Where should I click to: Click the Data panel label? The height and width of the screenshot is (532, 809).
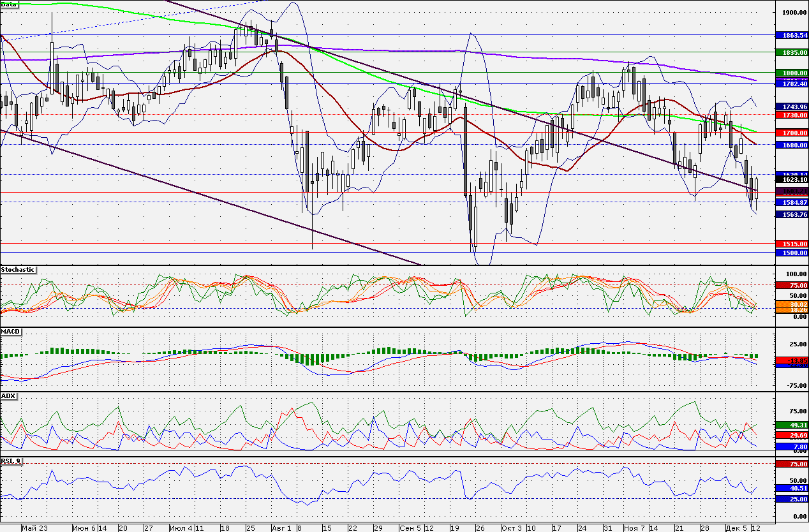[10, 4]
